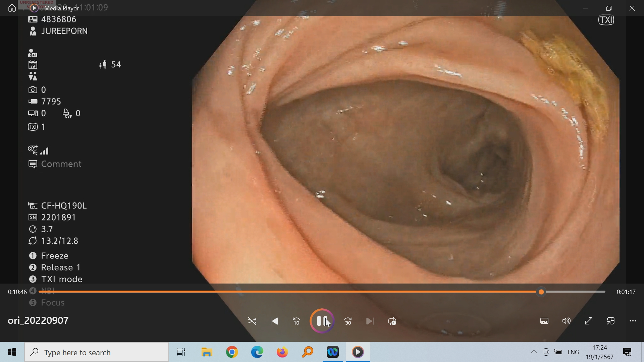Click the counter value 7795

51,102
